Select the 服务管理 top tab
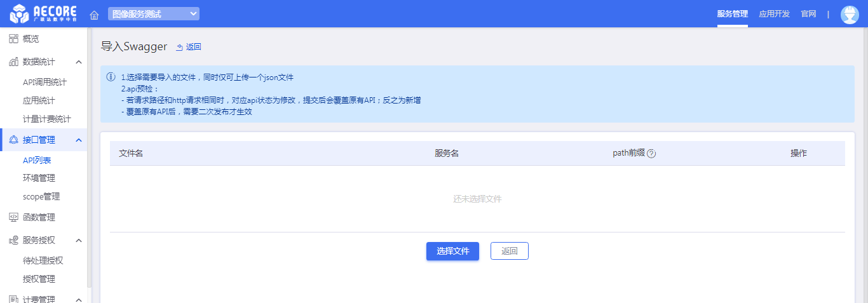The height and width of the screenshot is (303, 868). 732,13
